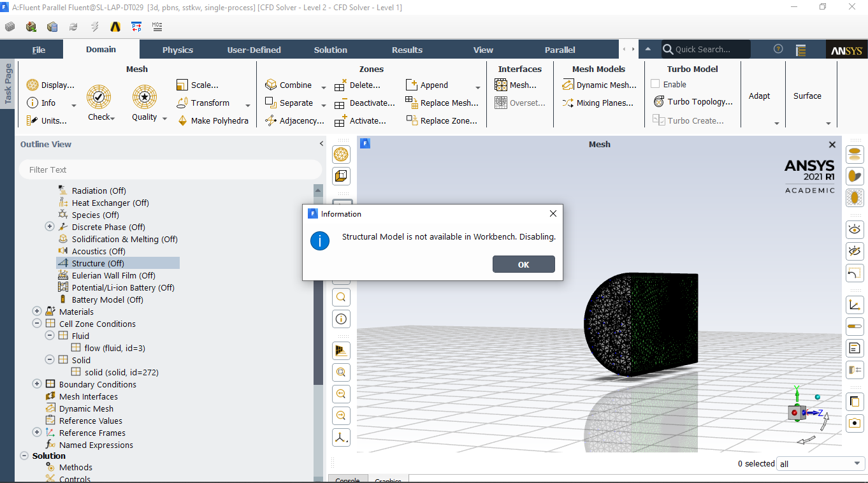Open the File menu tab
This screenshot has width=868, height=483.
click(x=39, y=50)
